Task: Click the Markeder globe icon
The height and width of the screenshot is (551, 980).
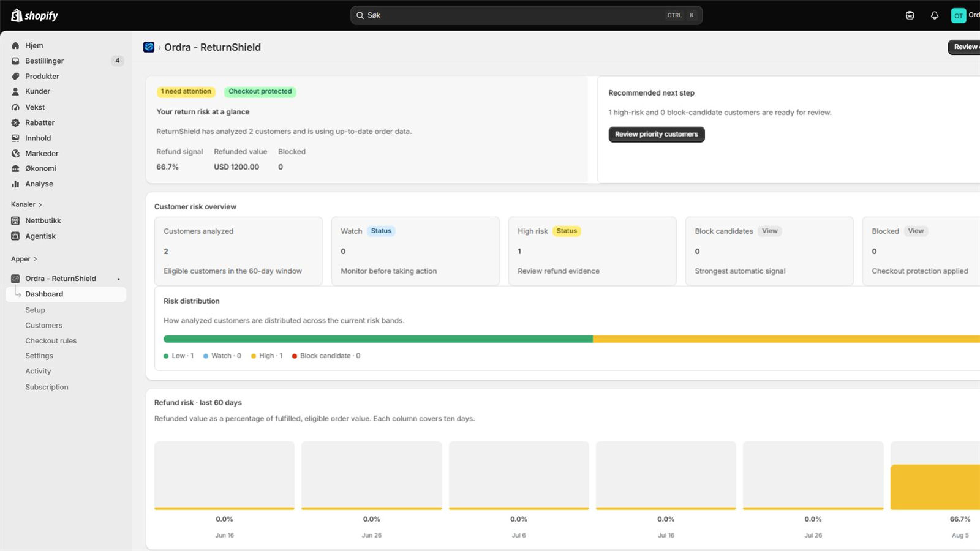Action: point(15,153)
